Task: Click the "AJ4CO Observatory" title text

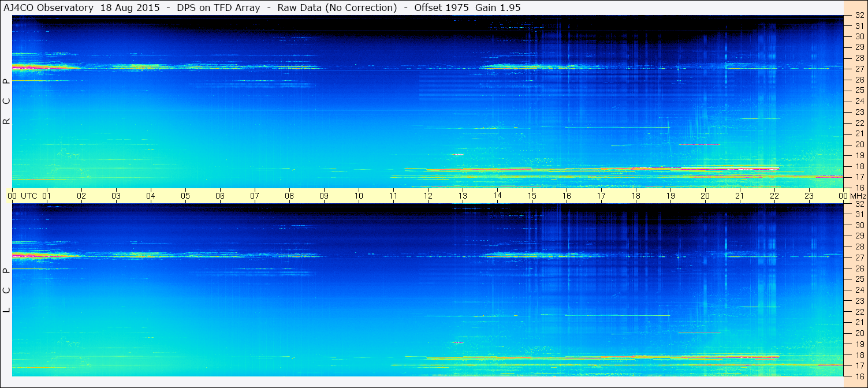Action: (48, 8)
